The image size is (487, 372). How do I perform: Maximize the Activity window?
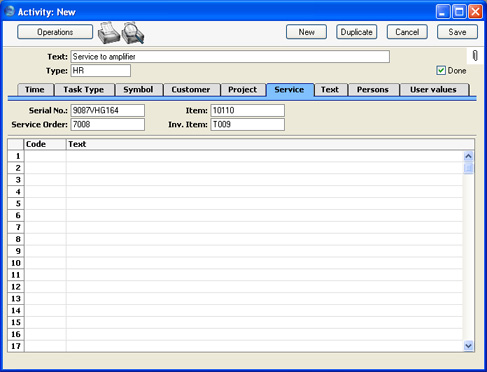tap(459, 12)
